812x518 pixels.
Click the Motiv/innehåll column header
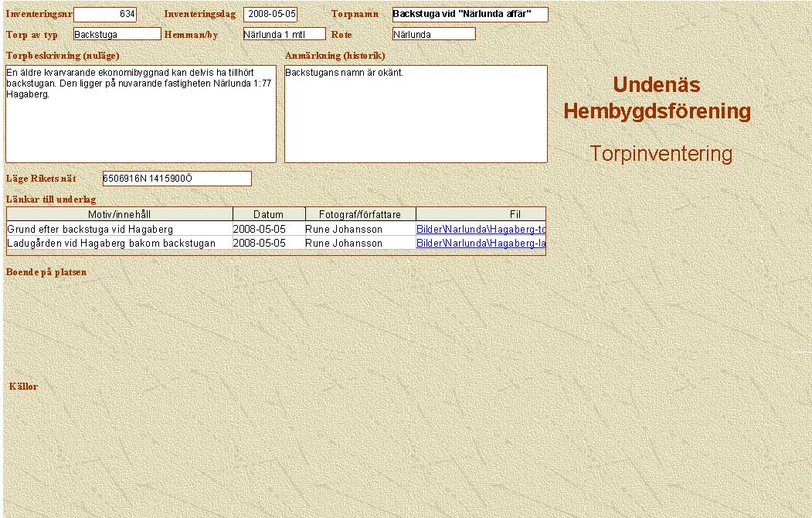[120, 214]
